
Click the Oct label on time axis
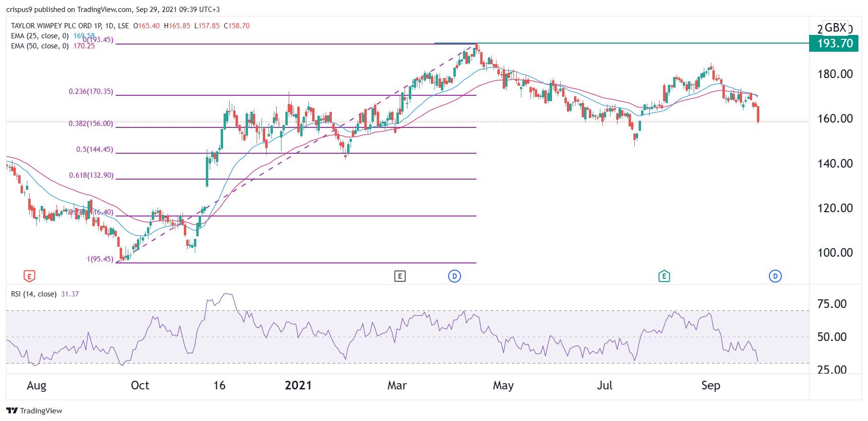(140, 386)
